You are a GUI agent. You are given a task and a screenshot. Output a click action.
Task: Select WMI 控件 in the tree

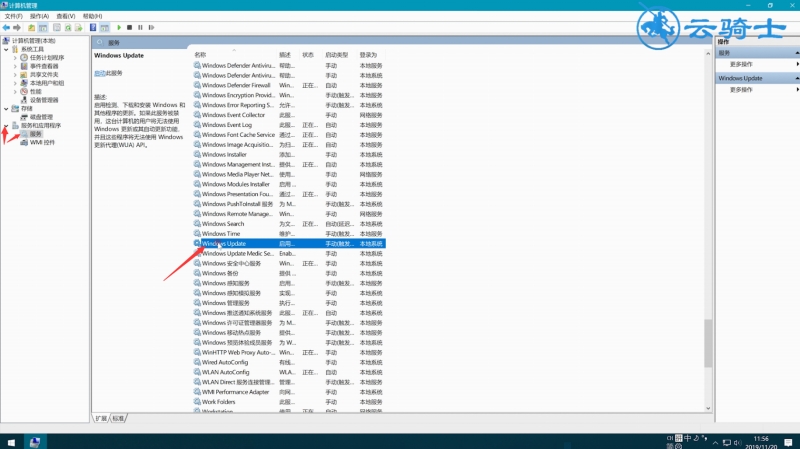coord(42,142)
